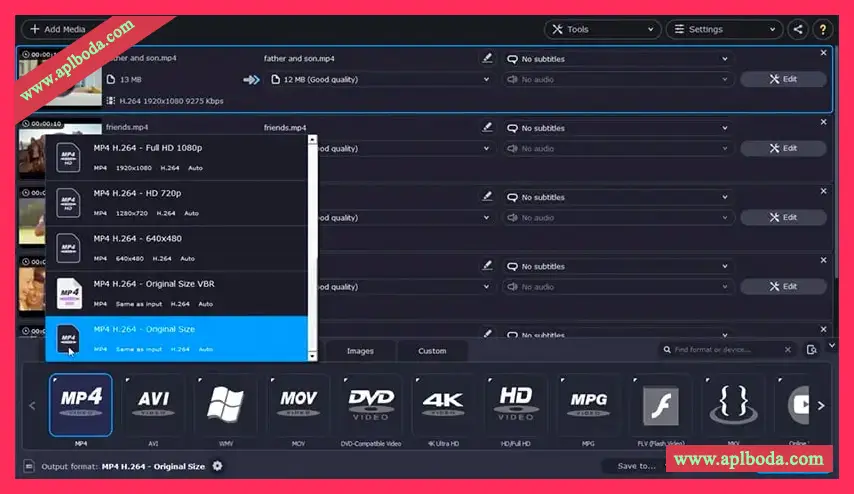Open output format settings gear icon
The image size is (854, 494).
click(218, 466)
